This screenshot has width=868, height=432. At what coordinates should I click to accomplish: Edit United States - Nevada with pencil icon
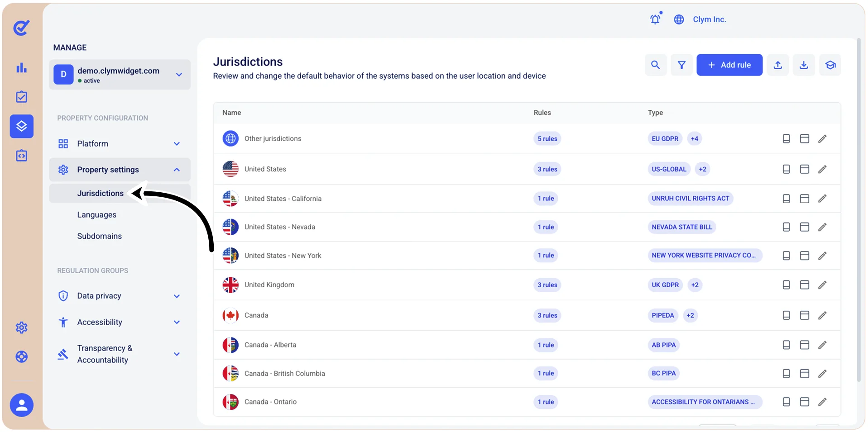822,227
